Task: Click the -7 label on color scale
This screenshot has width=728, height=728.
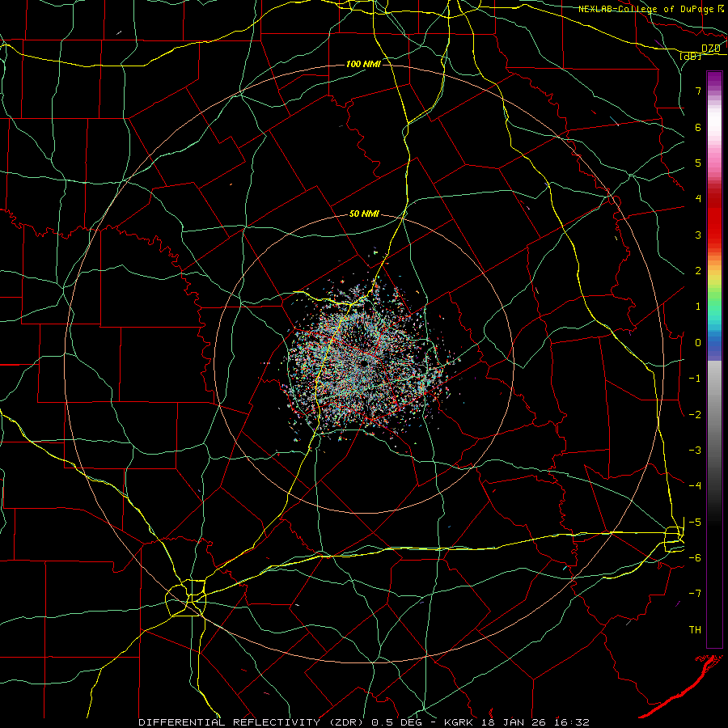Action: 695,594
